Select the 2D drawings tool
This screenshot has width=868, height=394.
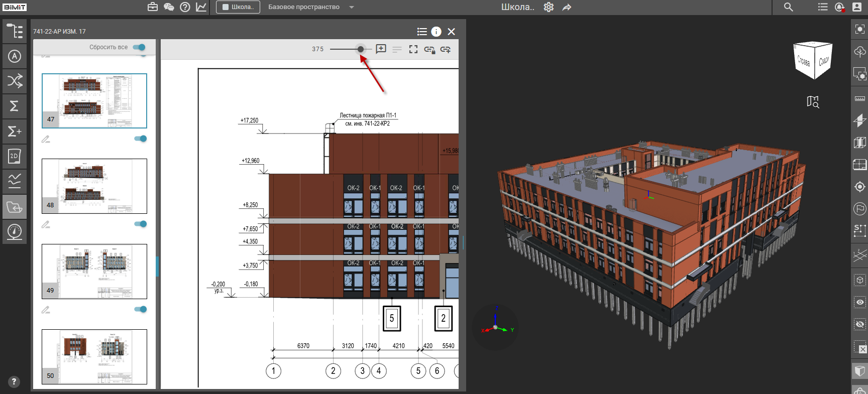click(15, 156)
